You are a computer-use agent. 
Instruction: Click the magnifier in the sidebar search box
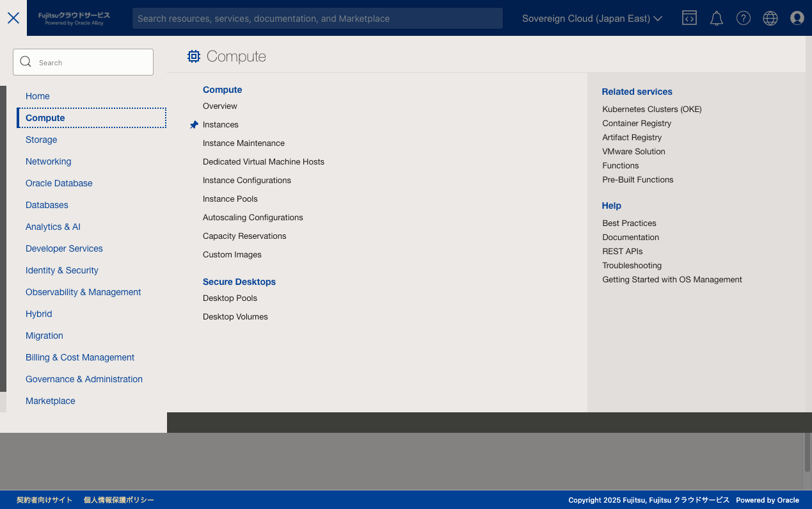tap(26, 61)
